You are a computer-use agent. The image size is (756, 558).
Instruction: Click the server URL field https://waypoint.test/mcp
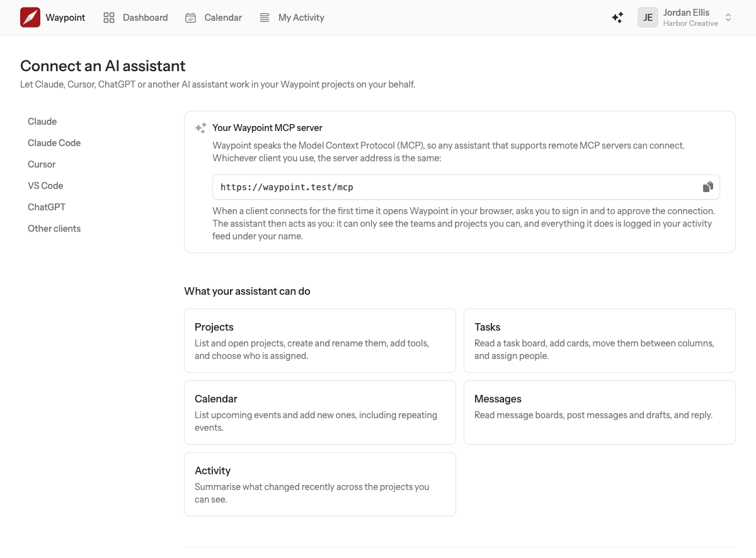pyautogui.click(x=466, y=187)
